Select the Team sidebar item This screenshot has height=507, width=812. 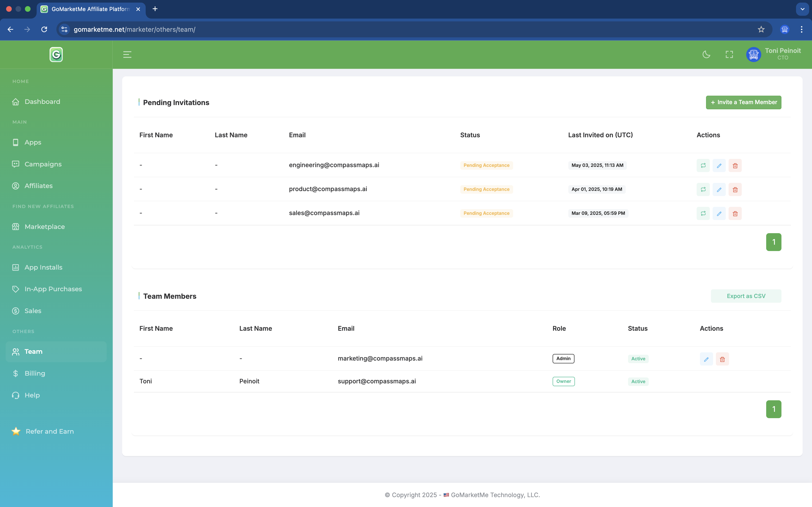(x=56, y=351)
